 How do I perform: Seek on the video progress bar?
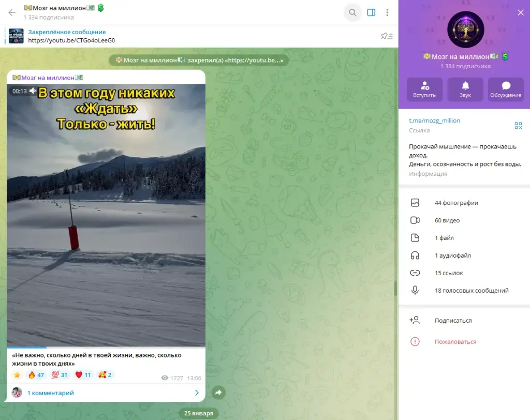tap(106, 347)
